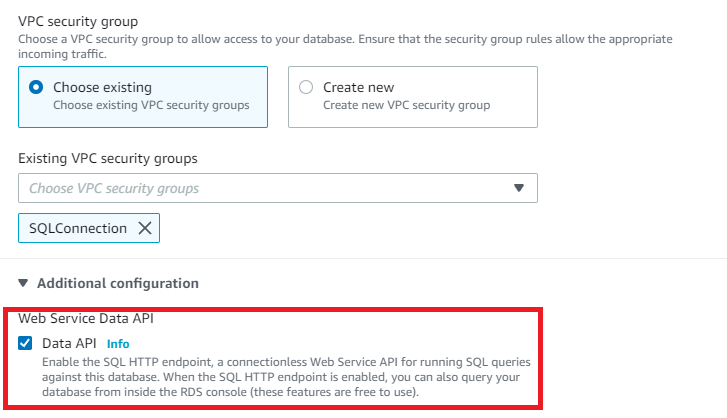Click the SQLConnection tag label

(78, 228)
